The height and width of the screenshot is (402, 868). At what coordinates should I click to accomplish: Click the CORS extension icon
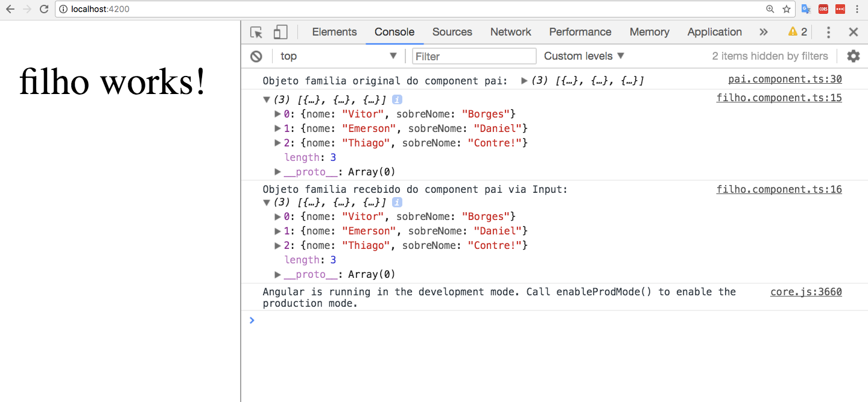click(823, 9)
